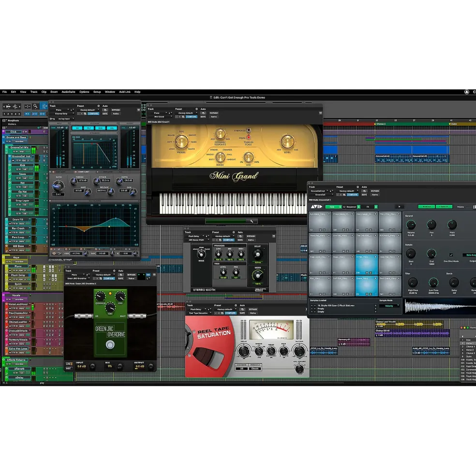Click the Channel Strip EQ frequency field
This screenshot has width=476, height=476.
point(75,253)
